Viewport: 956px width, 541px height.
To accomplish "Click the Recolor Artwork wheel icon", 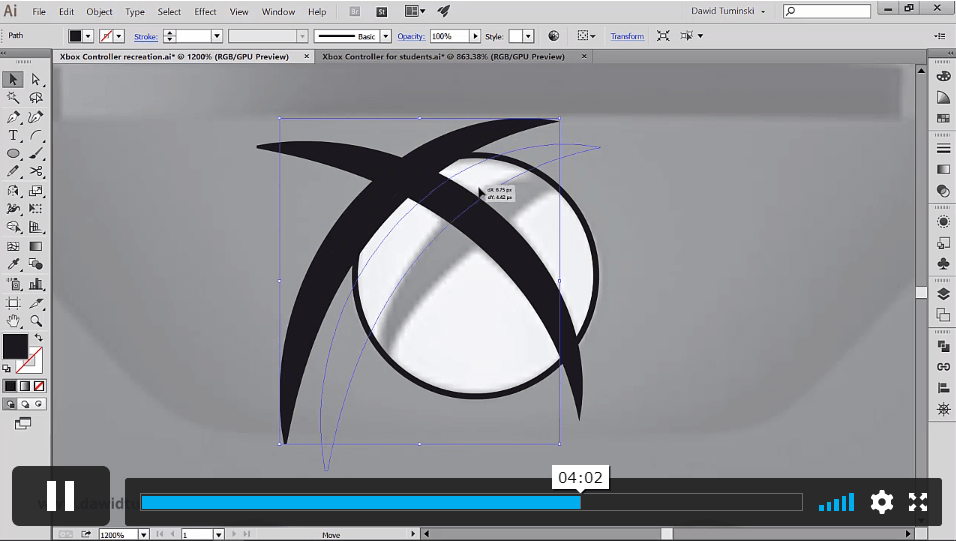I will 554,36.
